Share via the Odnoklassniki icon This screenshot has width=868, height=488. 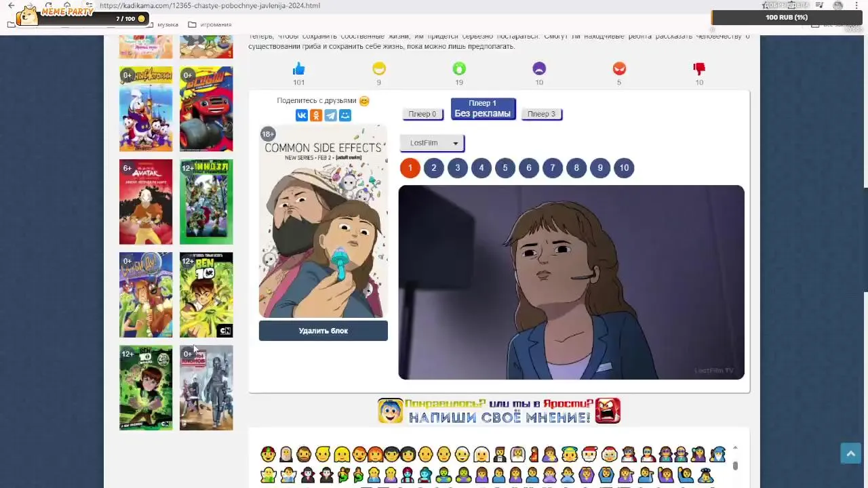click(316, 115)
